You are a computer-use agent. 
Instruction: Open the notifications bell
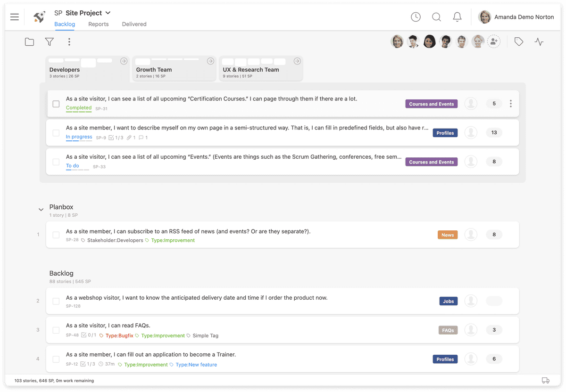click(x=457, y=17)
